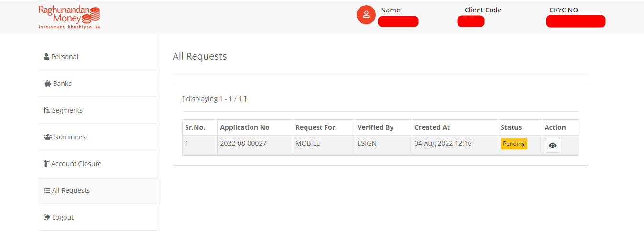Click the sort icon next to Segments
644x231 pixels.
(47, 110)
